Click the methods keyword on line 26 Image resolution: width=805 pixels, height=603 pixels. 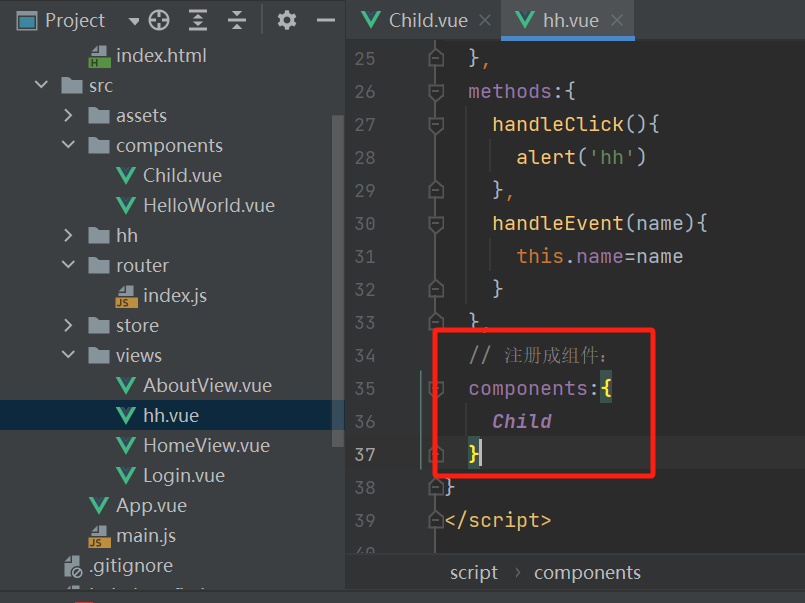pyautogui.click(x=509, y=91)
